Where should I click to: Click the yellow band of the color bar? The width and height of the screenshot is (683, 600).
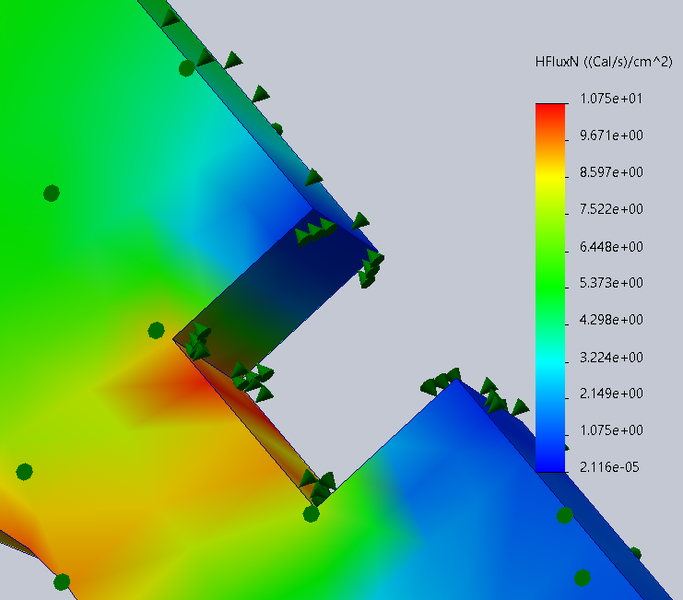click(x=550, y=180)
